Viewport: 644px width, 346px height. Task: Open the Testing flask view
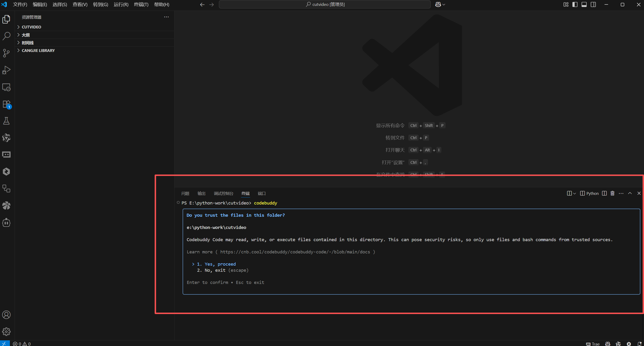point(6,121)
